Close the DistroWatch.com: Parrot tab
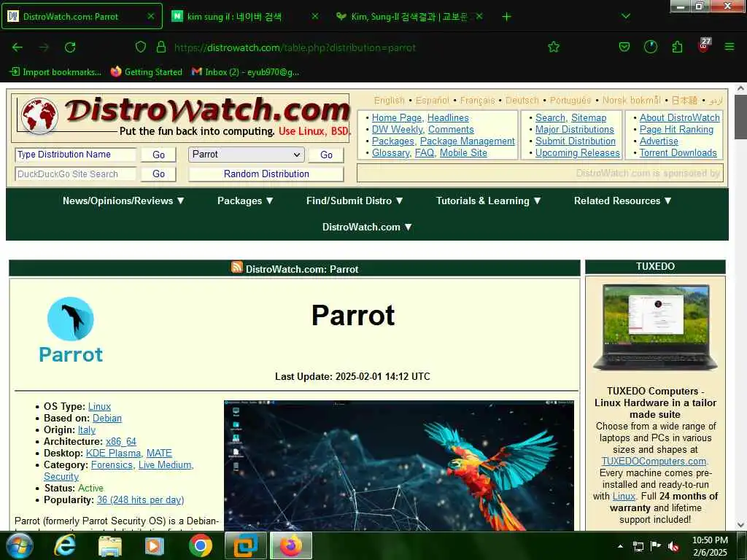 tap(150, 16)
